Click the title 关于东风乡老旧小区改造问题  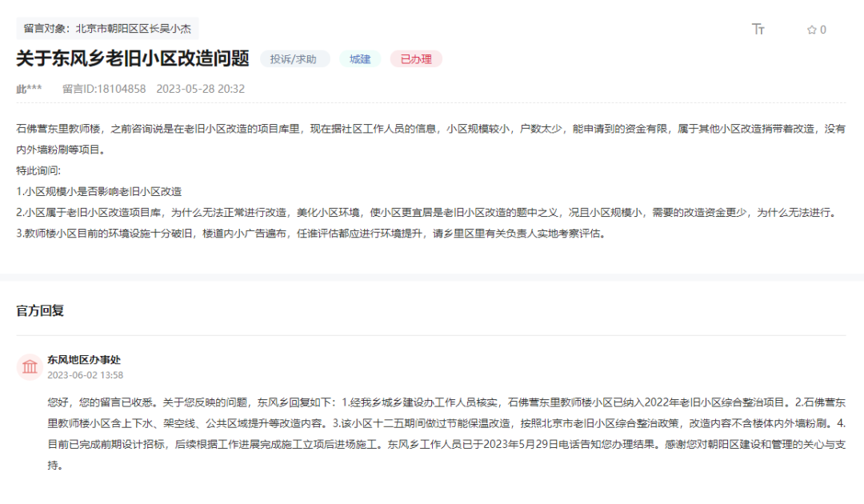click(x=133, y=58)
